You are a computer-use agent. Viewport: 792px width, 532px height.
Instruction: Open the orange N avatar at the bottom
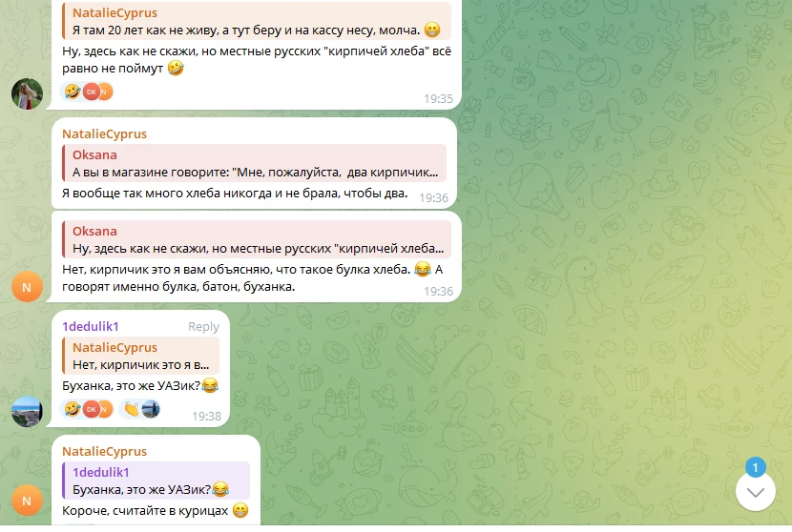coord(27,501)
